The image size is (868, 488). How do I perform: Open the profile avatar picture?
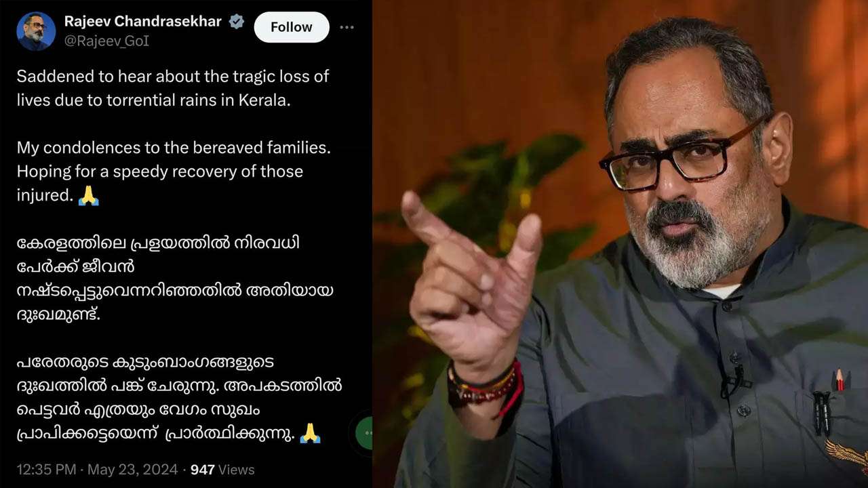pos(35,32)
